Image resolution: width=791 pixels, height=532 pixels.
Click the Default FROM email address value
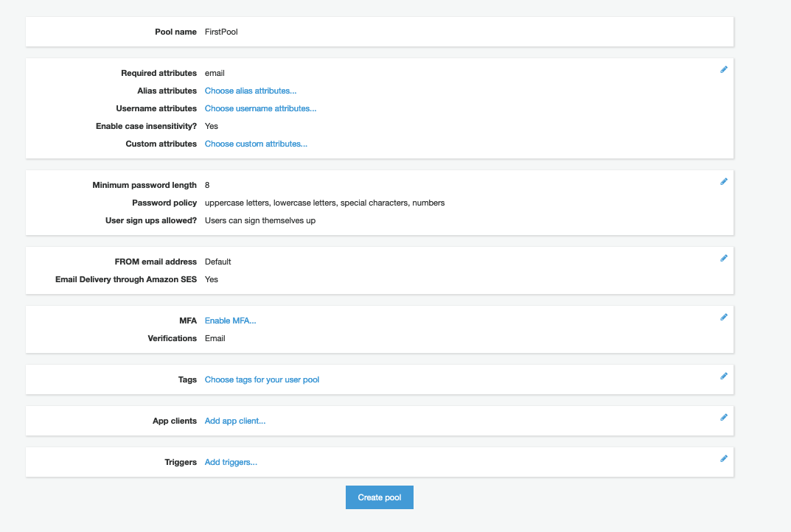pyautogui.click(x=218, y=262)
